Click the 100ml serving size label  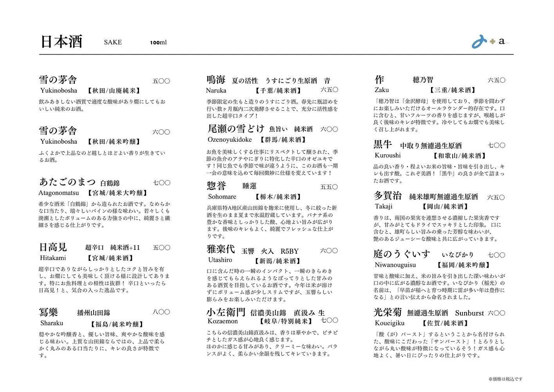pos(158,42)
